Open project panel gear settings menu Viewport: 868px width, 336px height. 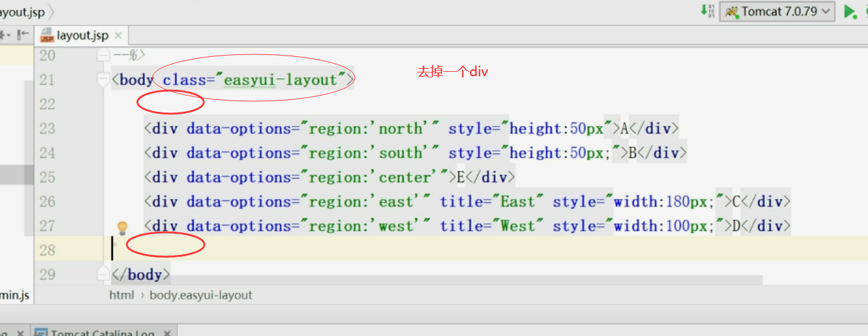[x=4, y=35]
